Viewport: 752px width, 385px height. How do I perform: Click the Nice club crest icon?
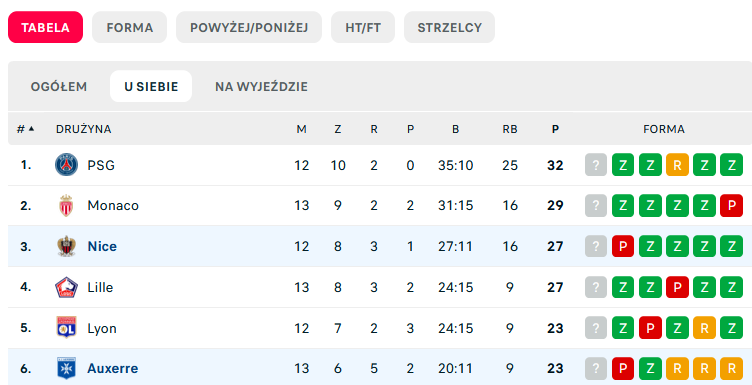(x=66, y=246)
